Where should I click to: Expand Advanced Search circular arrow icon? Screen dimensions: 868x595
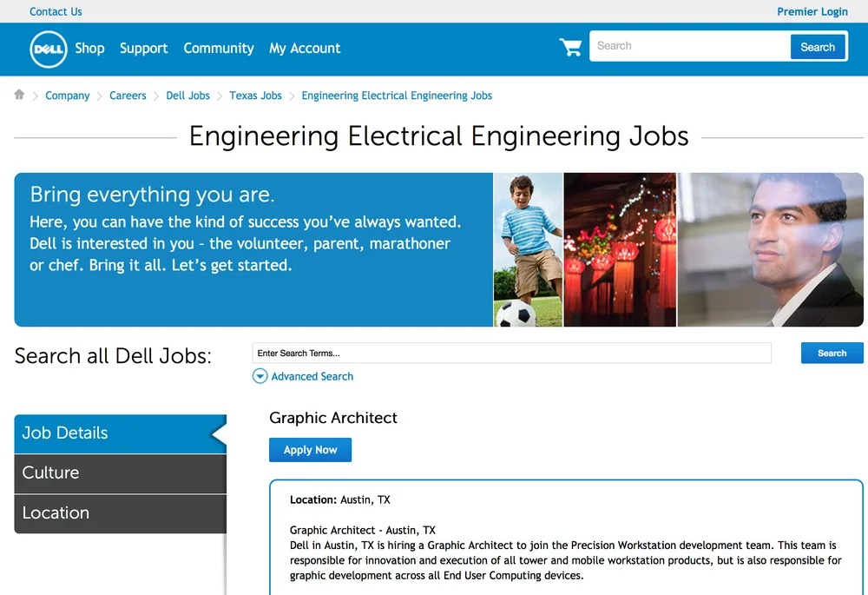[260, 376]
